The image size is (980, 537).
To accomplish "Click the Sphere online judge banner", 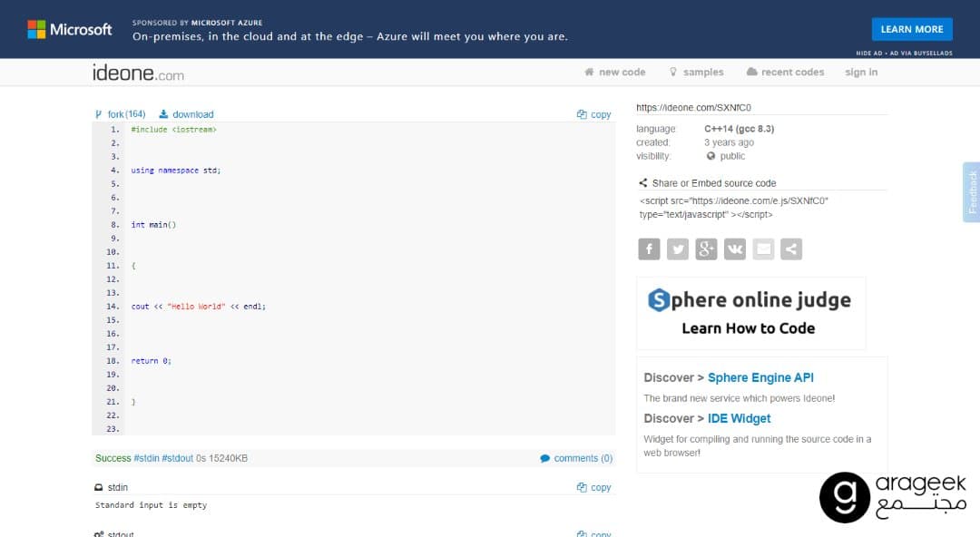I will click(x=750, y=313).
